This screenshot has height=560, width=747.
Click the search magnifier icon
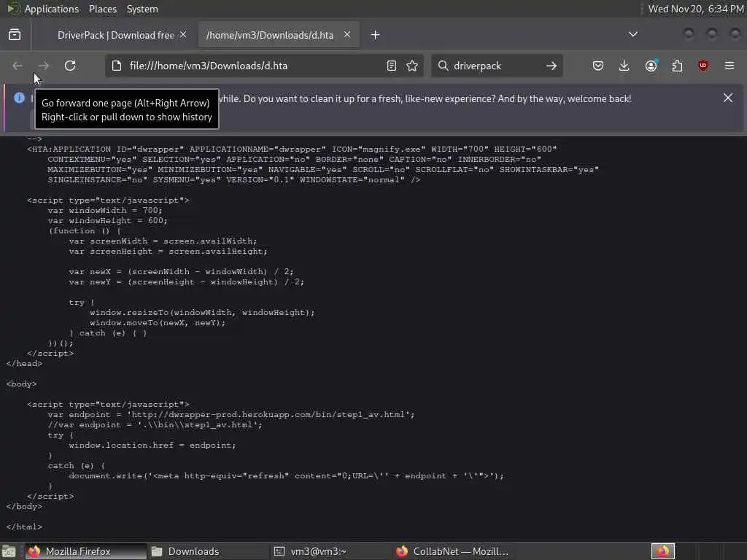click(443, 66)
